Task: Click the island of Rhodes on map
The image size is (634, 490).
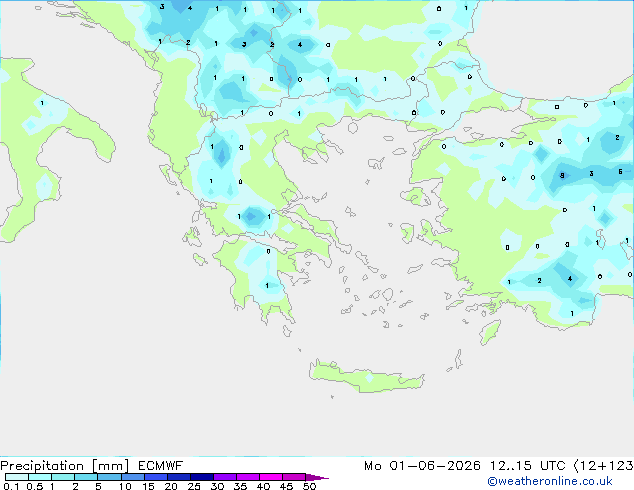Action: tap(490, 332)
